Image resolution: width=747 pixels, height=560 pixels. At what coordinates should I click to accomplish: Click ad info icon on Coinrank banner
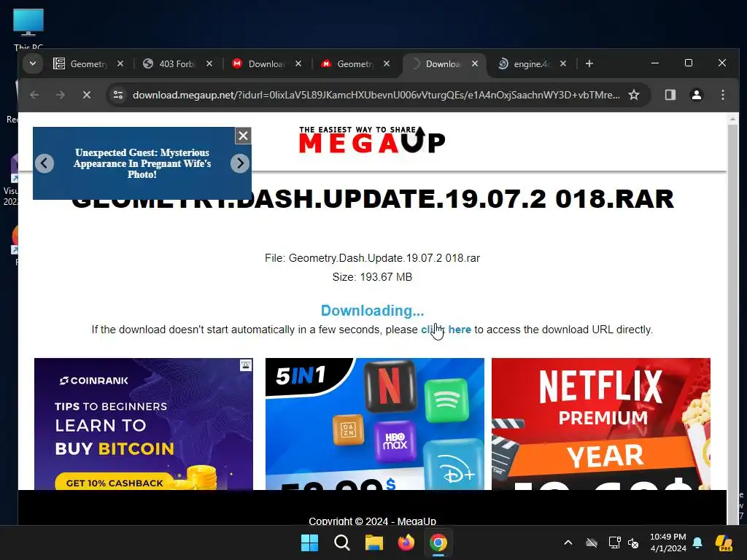coord(246,365)
